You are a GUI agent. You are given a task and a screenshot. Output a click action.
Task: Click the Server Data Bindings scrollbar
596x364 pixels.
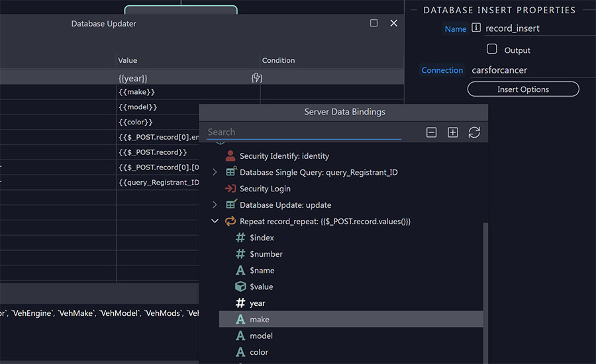click(x=485, y=293)
